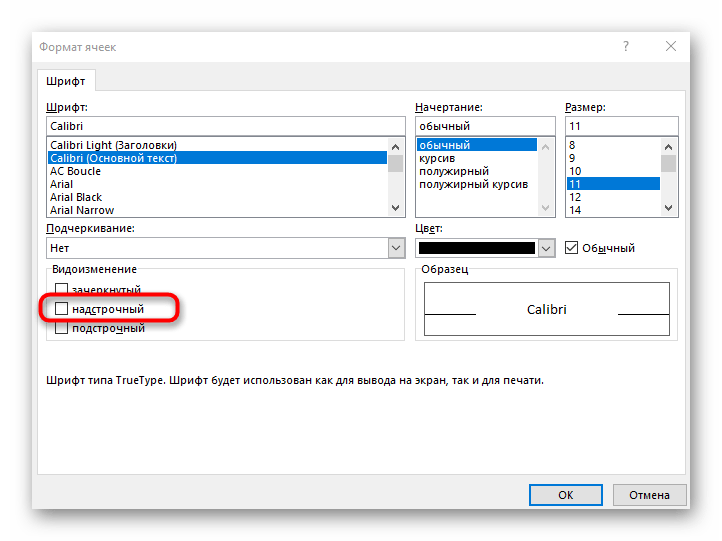
Task: Choose полужирный курсив style
Action: (473, 184)
